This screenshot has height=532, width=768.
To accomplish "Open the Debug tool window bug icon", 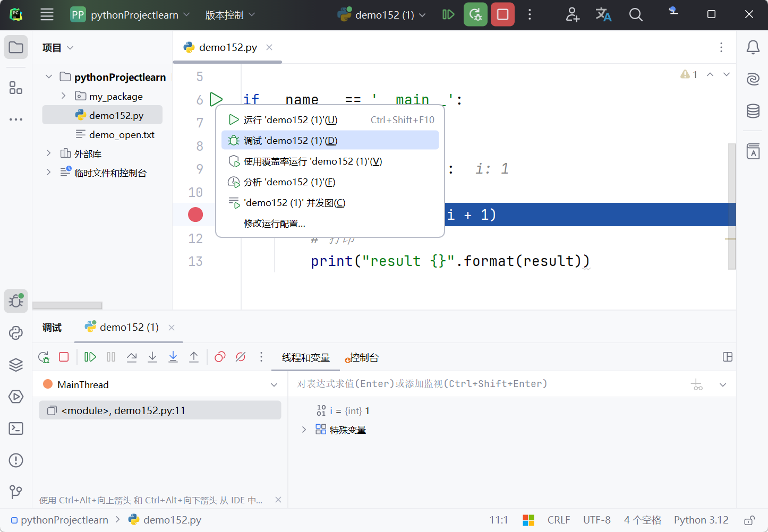I will (16, 301).
